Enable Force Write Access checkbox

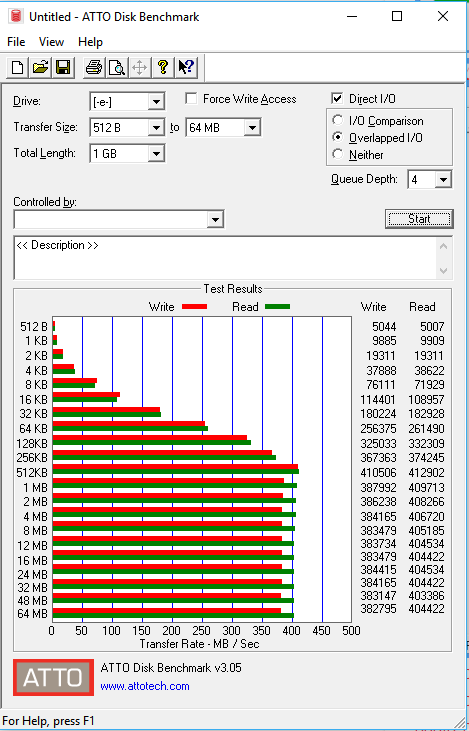tap(191, 99)
